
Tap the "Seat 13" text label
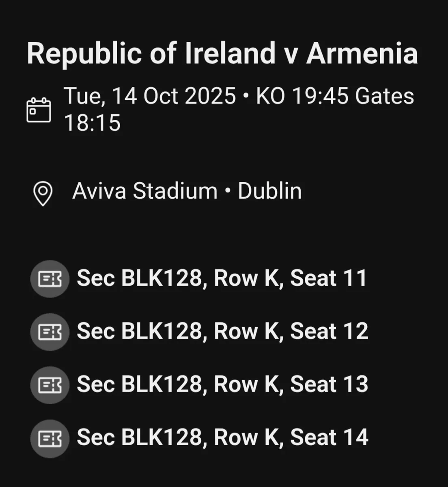click(x=329, y=384)
